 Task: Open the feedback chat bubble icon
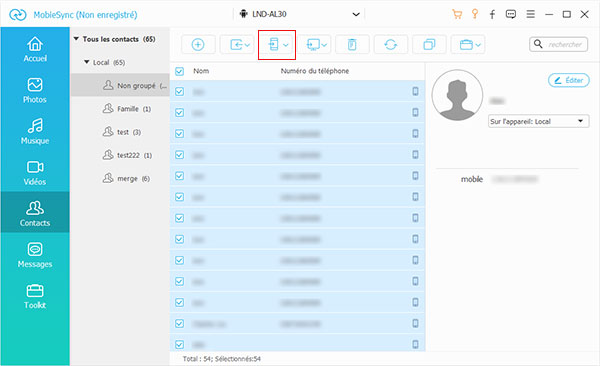[x=510, y=15]
